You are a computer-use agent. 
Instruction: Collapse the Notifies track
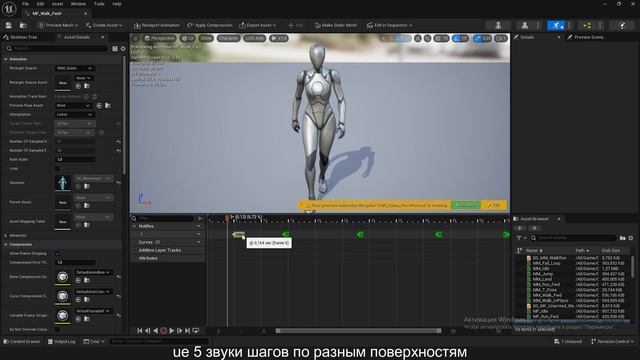[x=134, y=226]
